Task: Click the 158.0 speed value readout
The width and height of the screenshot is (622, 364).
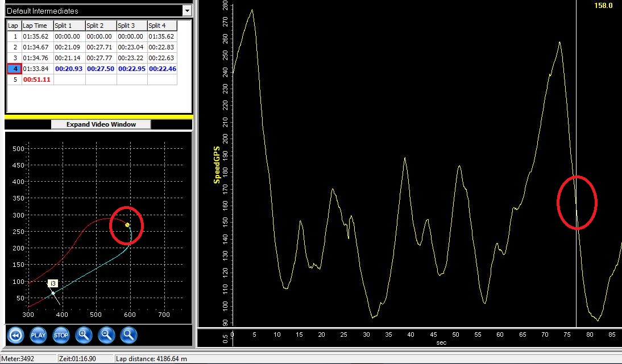Action: click(x=603, y=6)
